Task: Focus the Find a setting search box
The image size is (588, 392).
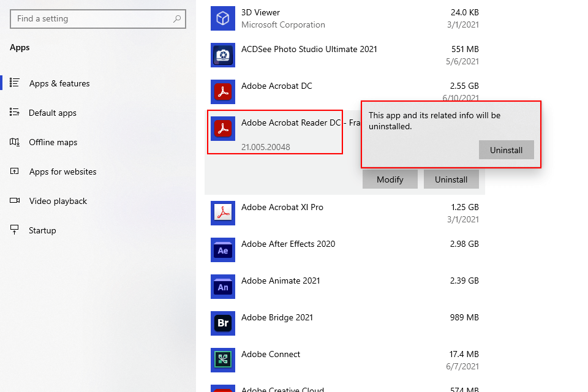Action: click(98, 19)
